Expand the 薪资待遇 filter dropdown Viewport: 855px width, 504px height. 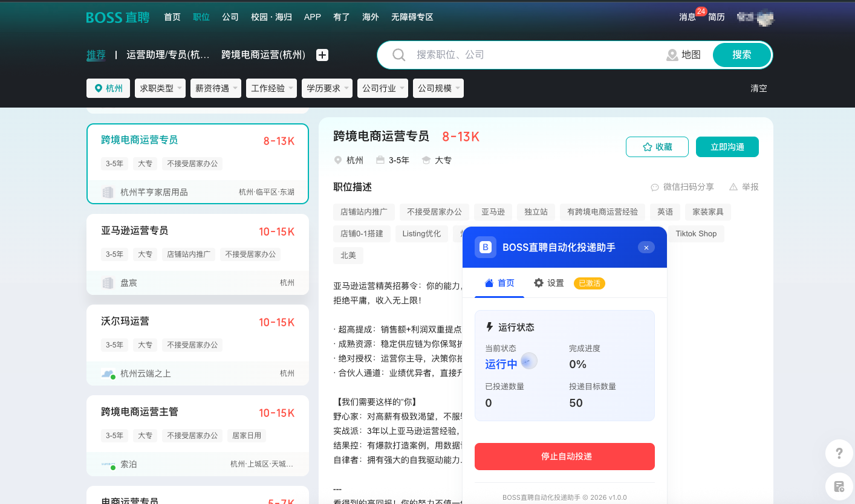point(215,88)
